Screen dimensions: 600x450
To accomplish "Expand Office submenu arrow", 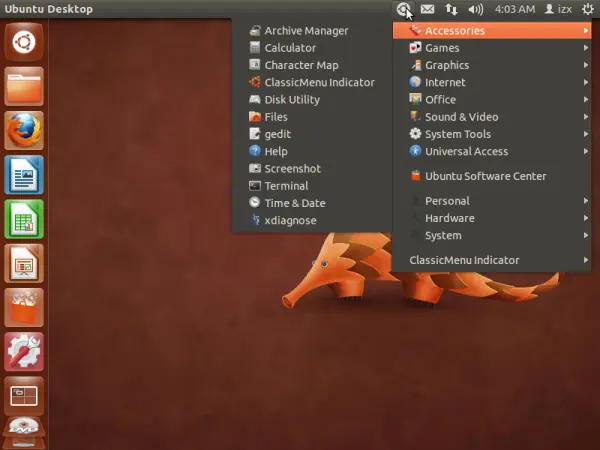I will [x=585, y=99].
